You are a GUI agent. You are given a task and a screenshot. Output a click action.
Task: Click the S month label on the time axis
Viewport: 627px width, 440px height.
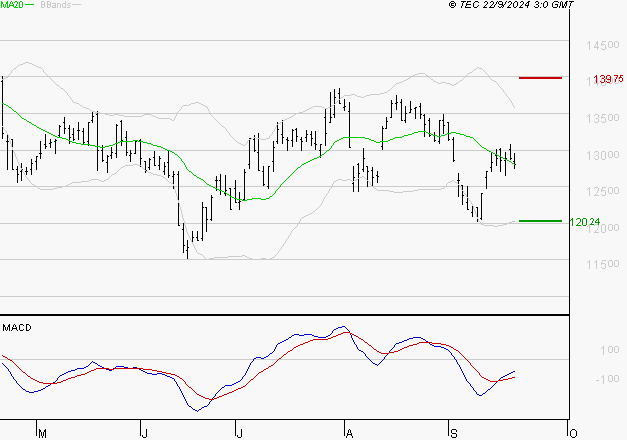[x=453, y=434]
